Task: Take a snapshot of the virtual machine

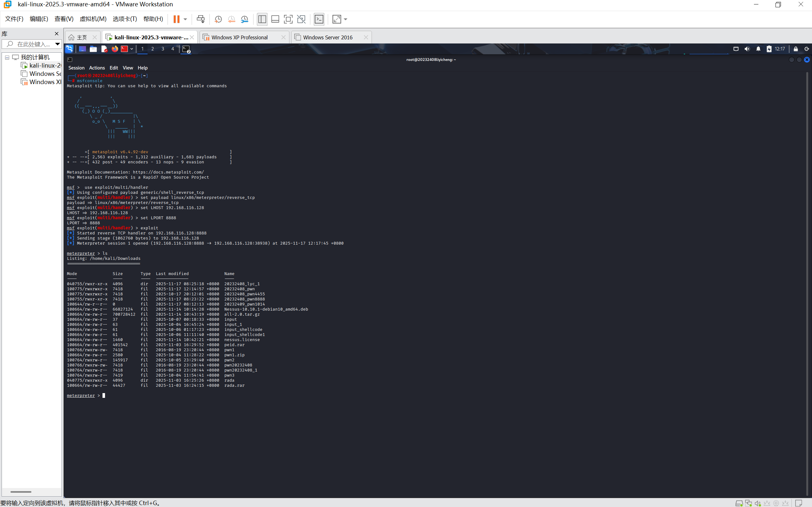Action: 218,19
